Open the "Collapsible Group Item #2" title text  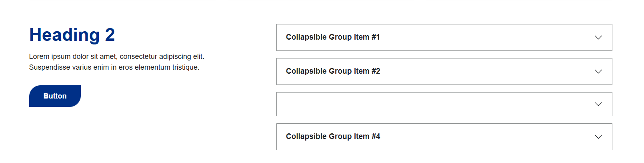(x=332, y=71)
